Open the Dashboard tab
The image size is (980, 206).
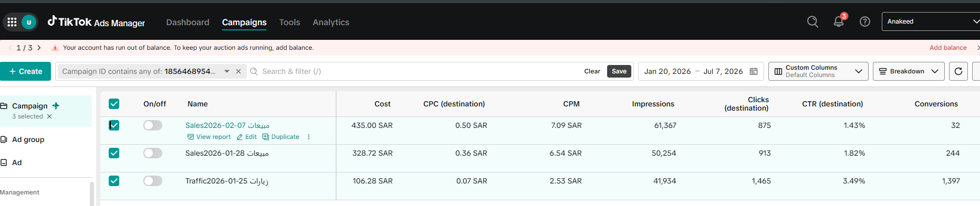(x=187, y=22)
